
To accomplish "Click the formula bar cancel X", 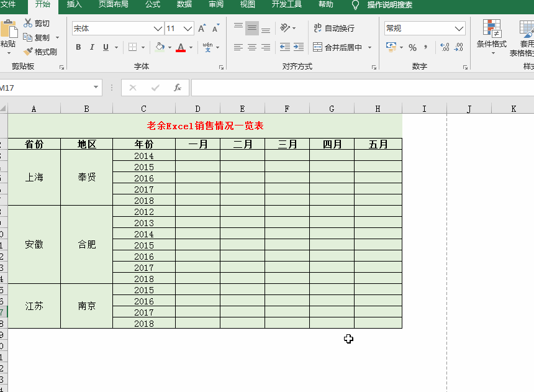I will click(133, 88).
